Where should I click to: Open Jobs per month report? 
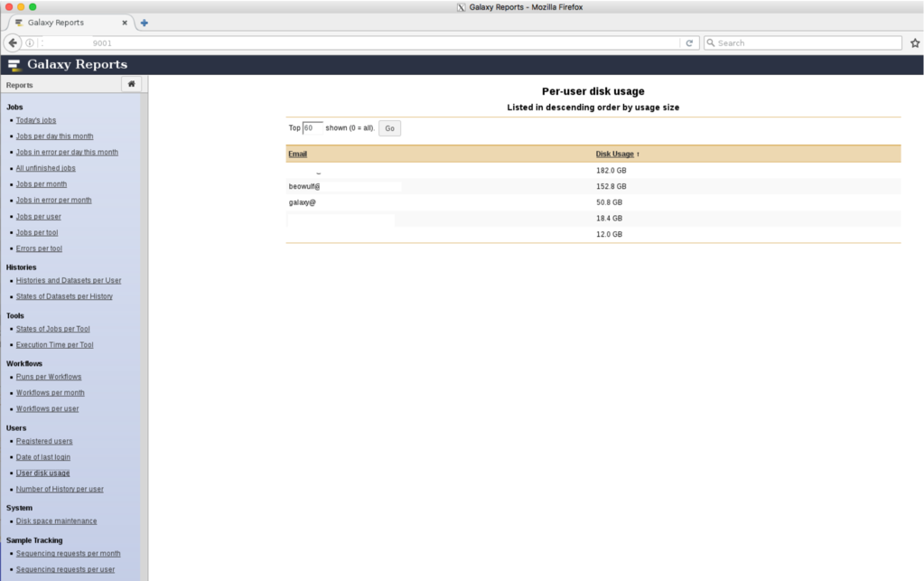(x=42, y=183)
